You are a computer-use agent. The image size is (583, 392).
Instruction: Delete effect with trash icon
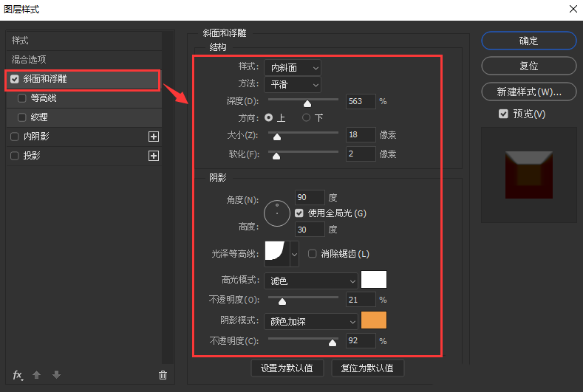(x=163, y=375)
